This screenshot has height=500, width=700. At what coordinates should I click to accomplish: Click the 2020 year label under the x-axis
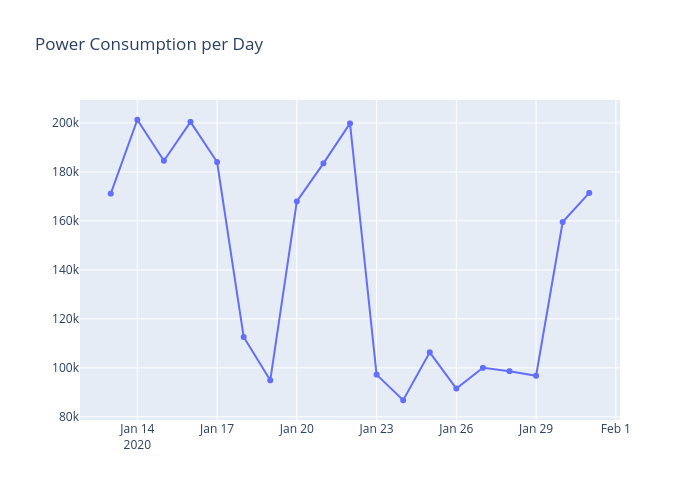pos(137,445)
